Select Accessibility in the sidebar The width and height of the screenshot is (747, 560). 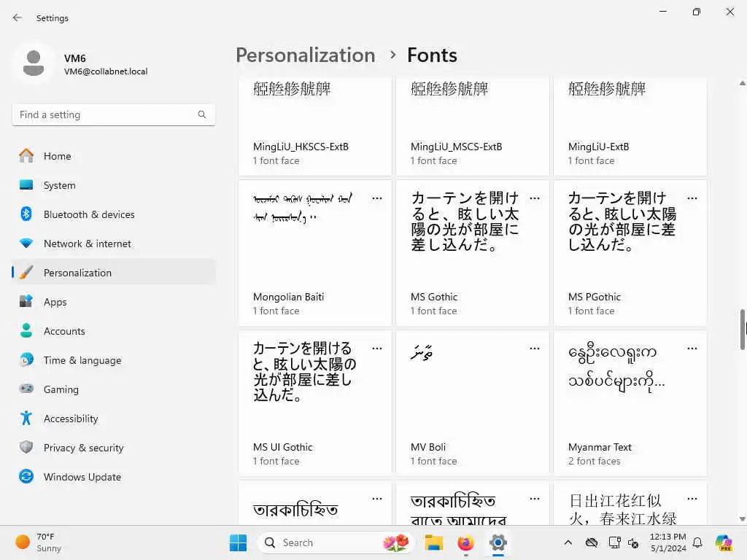113,418
